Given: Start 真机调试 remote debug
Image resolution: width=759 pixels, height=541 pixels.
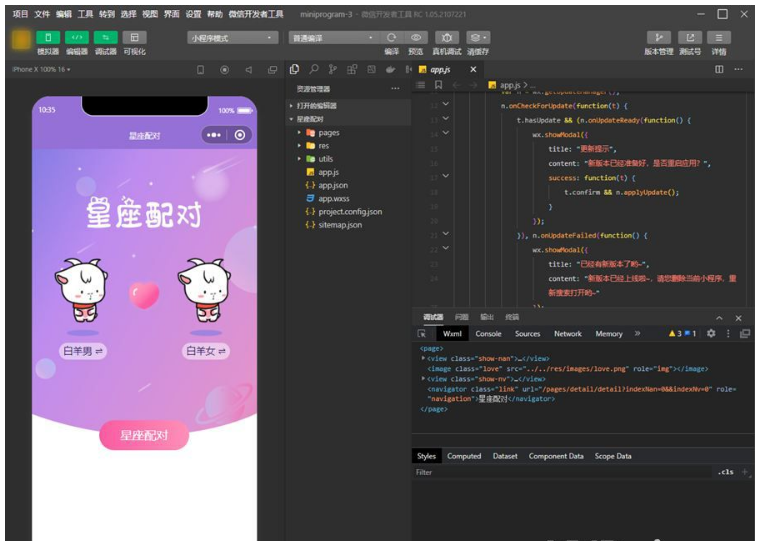Looking at the screenshot, I should pyautogui.click(x=447, y=38).
